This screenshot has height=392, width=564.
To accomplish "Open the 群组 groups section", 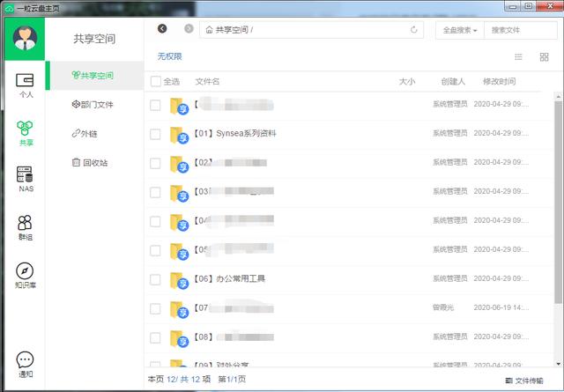I will 25,227.
